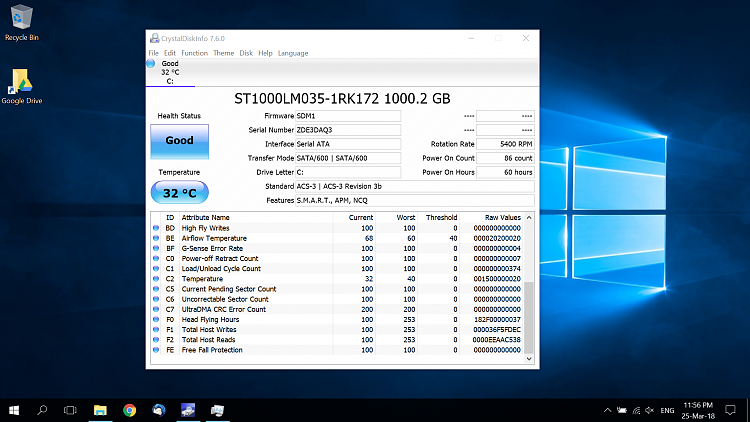Click the status dot for Head Flying Hours
The height and width of the screenshot is (422, 750).
pyautogui.click(x=156, y=320)
